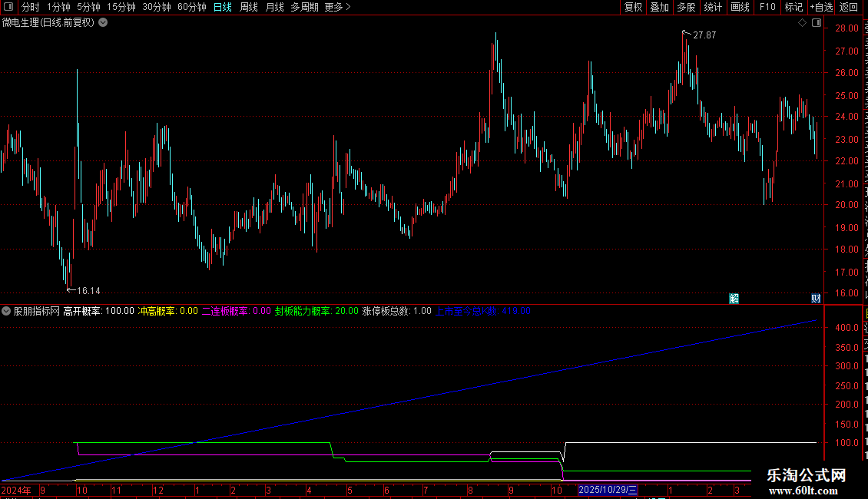The height and width of the screenshot is (499, 868).
Task: Click the 28.00 price axis label
Action: [x=847, y=28]
